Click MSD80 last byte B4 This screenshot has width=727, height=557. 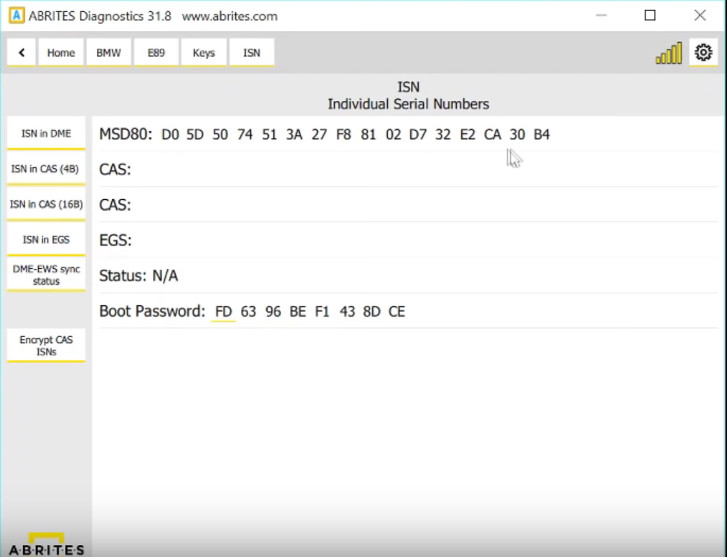tap(542, 134)
